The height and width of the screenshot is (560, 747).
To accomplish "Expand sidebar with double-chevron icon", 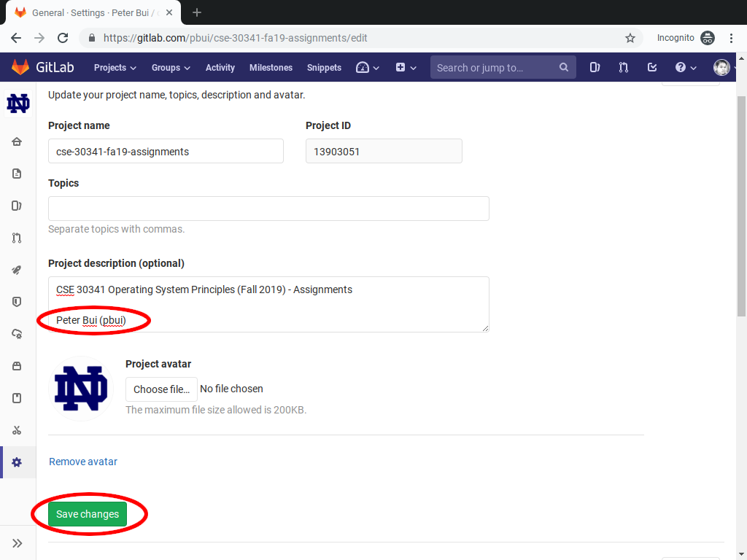I will click(18, 543).
